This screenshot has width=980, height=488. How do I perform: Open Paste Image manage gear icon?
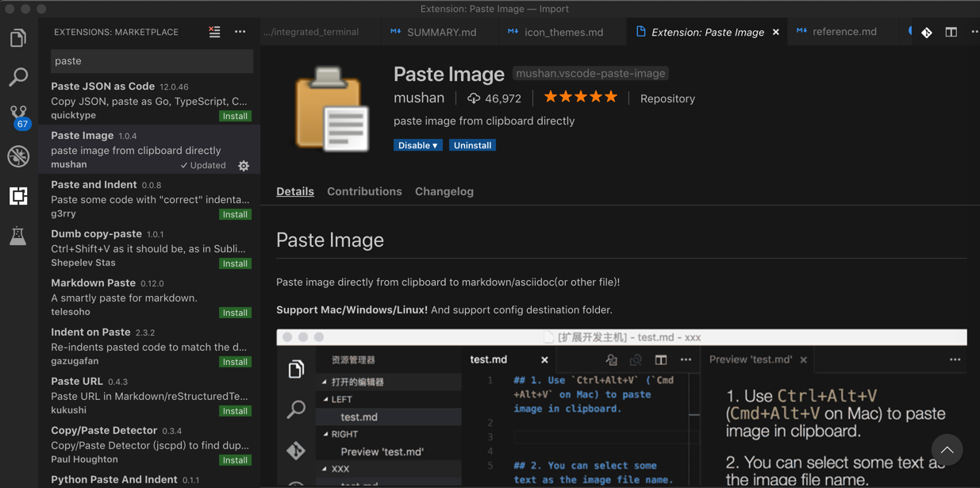(244, 166)
